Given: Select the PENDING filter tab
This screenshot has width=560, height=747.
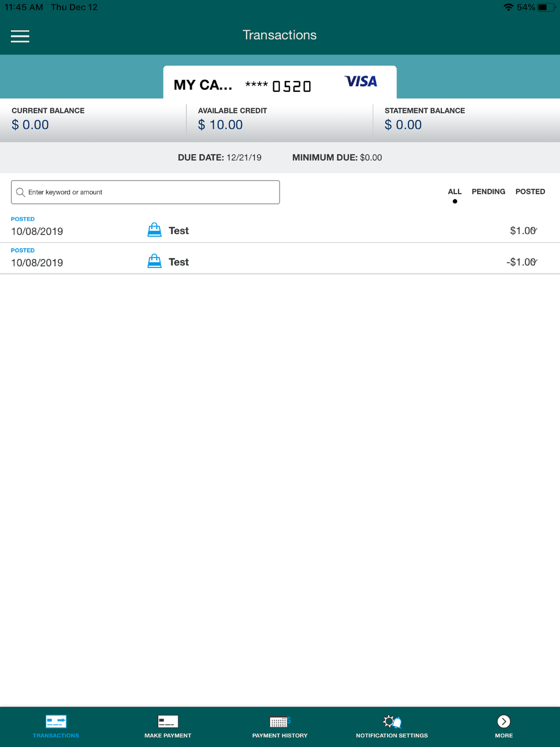Looking at the screenshot, I should tap(488, 191).
